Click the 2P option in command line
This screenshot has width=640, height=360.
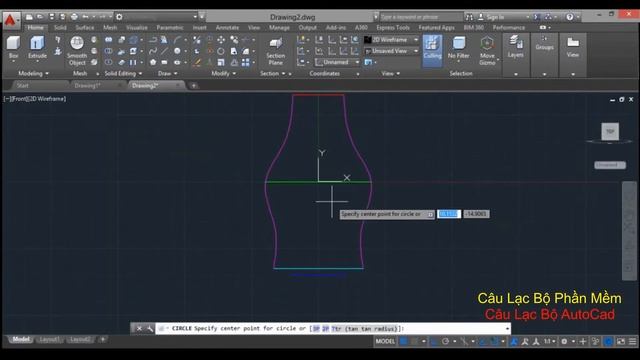tap(326, 329)
